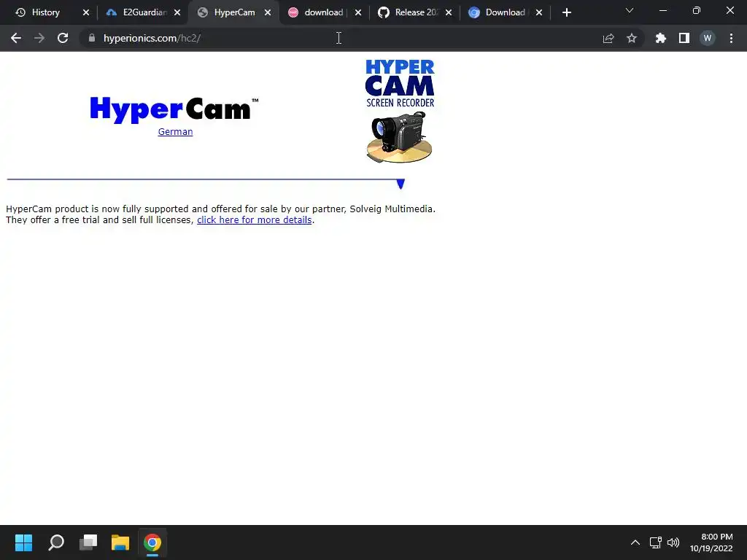Close the History tab

(x=86, y=12)
